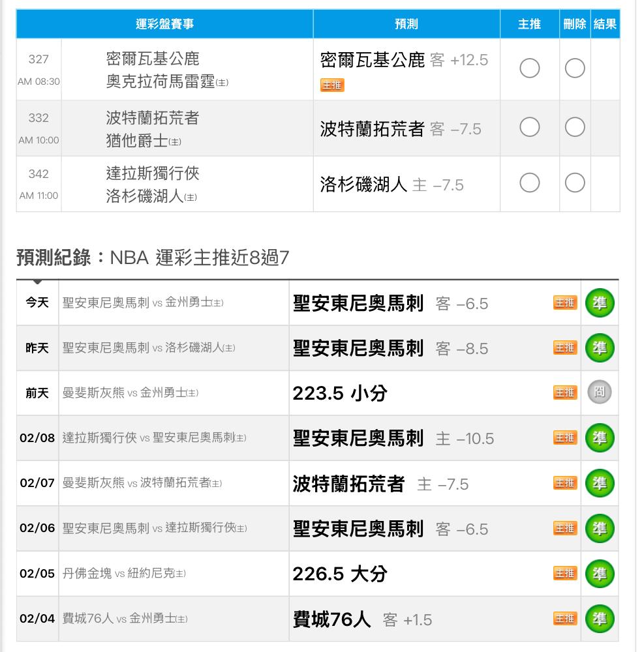This screenshot has width=644, height=652.
Task: Click the 結果 column header
Action: coord(605,24)
